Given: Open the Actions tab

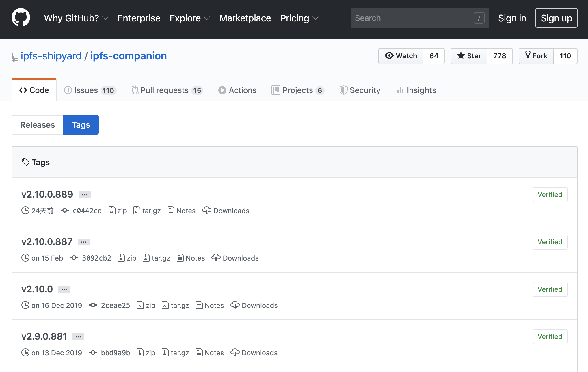Looking at the screenshot, I should click(x=237, y=90).
